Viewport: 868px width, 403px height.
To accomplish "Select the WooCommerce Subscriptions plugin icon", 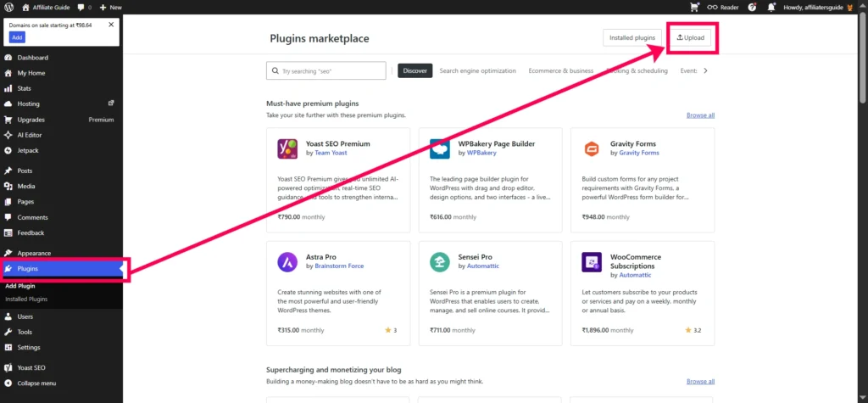I will [592, 262].
